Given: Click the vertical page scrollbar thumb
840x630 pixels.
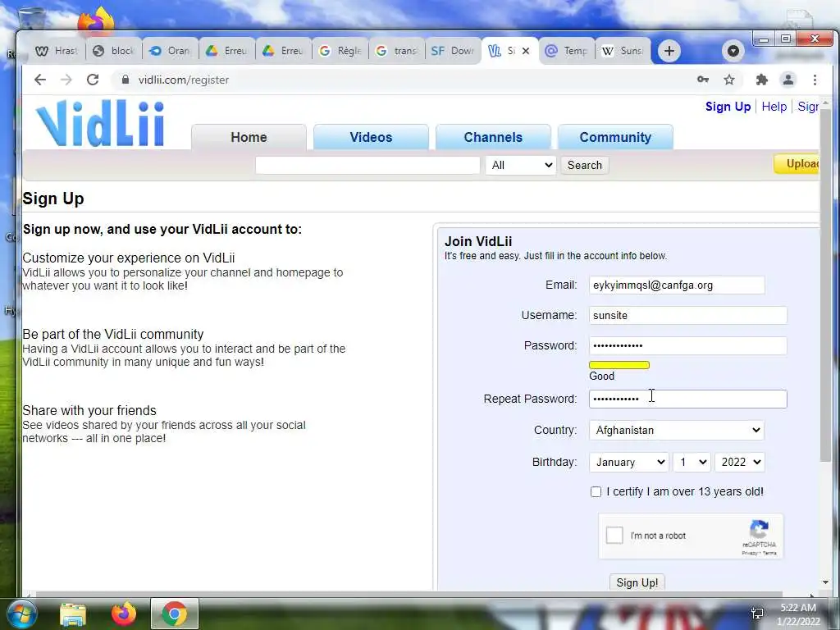Looking at the screenshot, I should pos(825,284).
